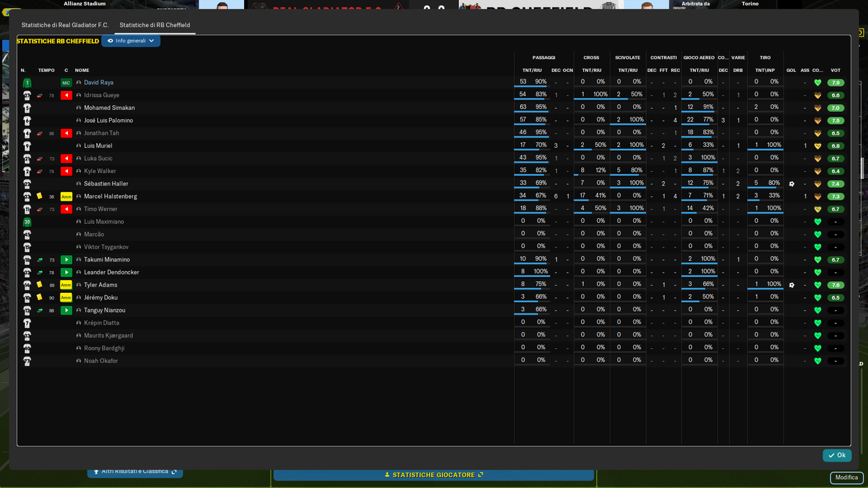Open Altri Risultati e Classifica

pyautogui.click(x=135, y=471)
